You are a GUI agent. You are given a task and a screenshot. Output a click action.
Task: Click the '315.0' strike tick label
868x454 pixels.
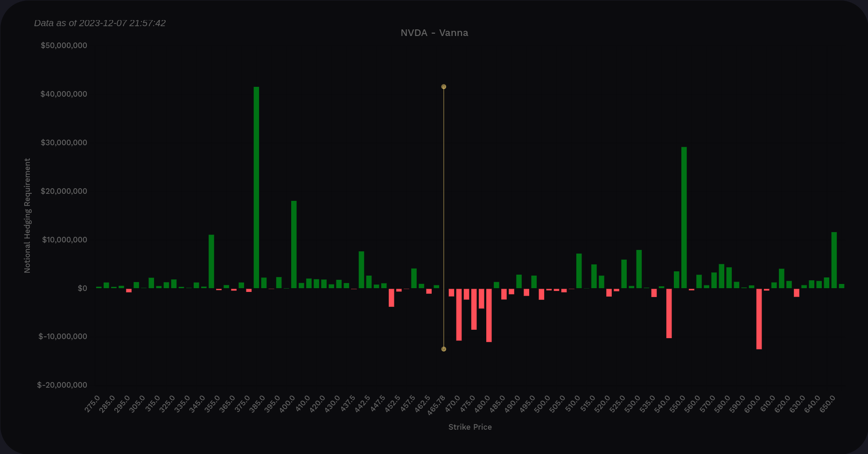tap(152, 404)
